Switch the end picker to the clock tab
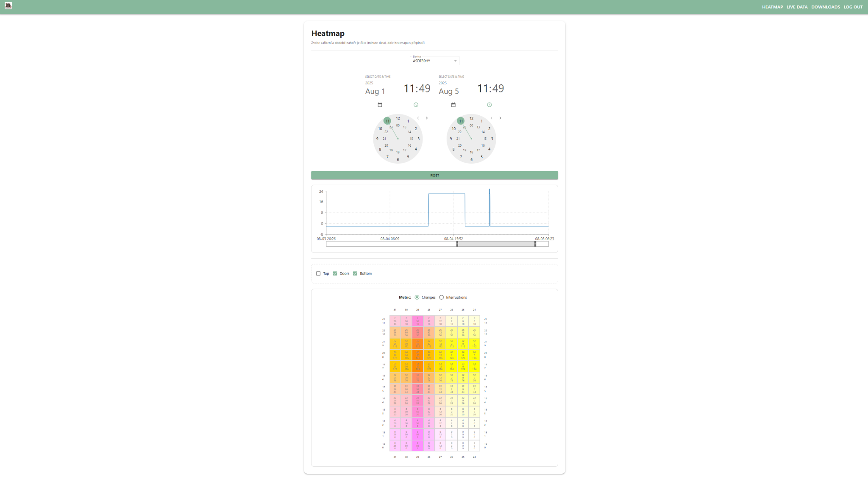This screenshot has height=487, width=868. 489,105
